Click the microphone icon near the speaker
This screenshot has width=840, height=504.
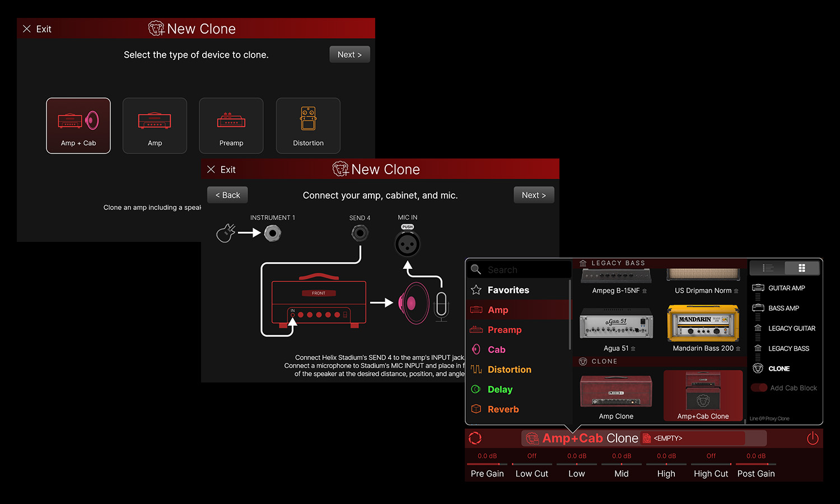click(442, 306)
